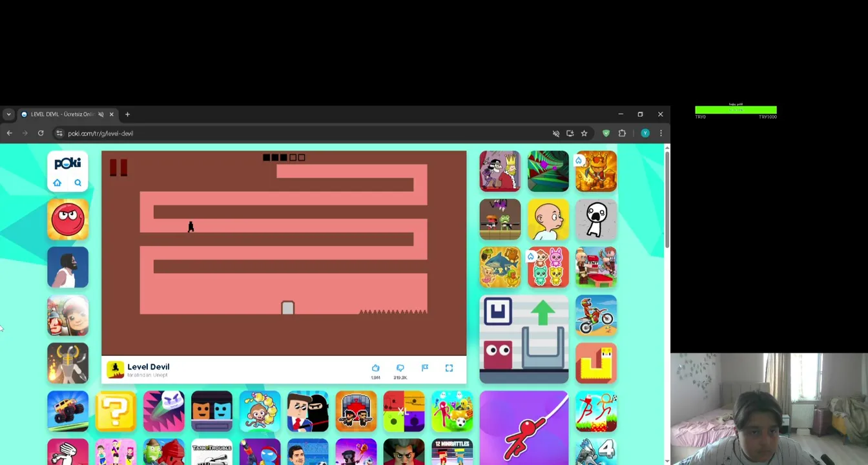Open the shark with duck game
The height and width of the screenshot is (465, 868).
click(500, 267)
